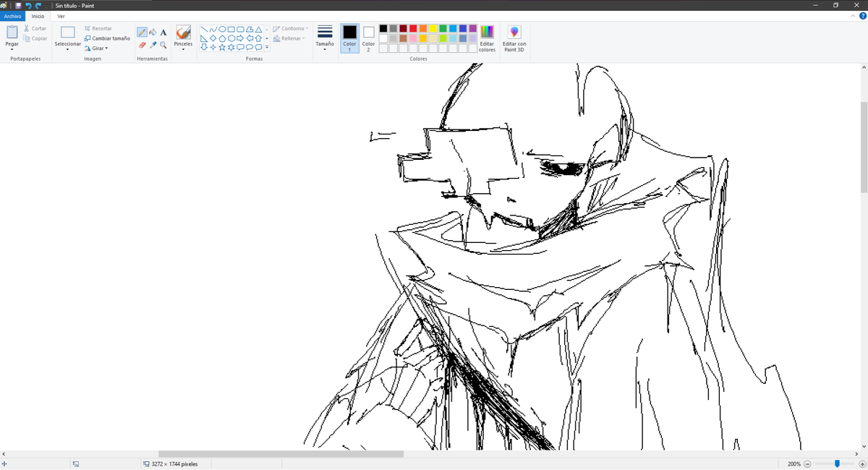Screen dimensions: 868x470
Task: Click the Copiar button
Action: (x=35, y=38)
